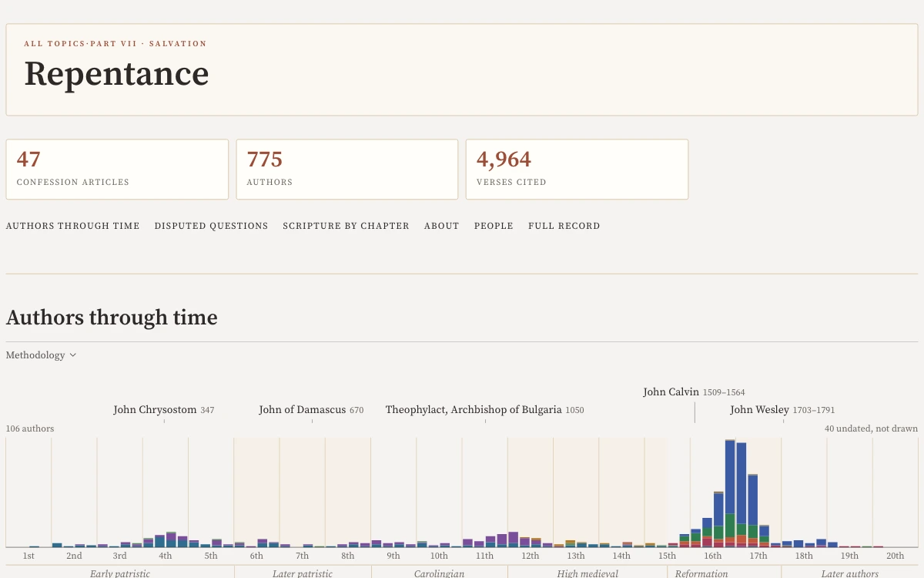Click the Carolingian era label
924x578 pixels.
[x=440, y=573]
